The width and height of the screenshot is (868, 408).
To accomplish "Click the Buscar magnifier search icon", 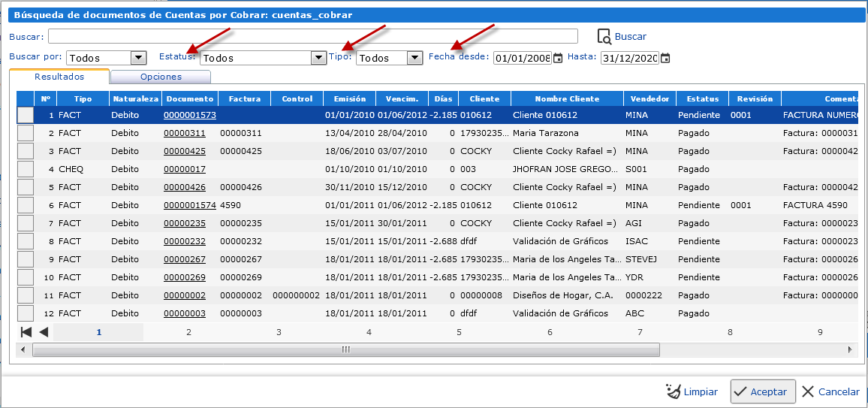I will pos(604,36).
